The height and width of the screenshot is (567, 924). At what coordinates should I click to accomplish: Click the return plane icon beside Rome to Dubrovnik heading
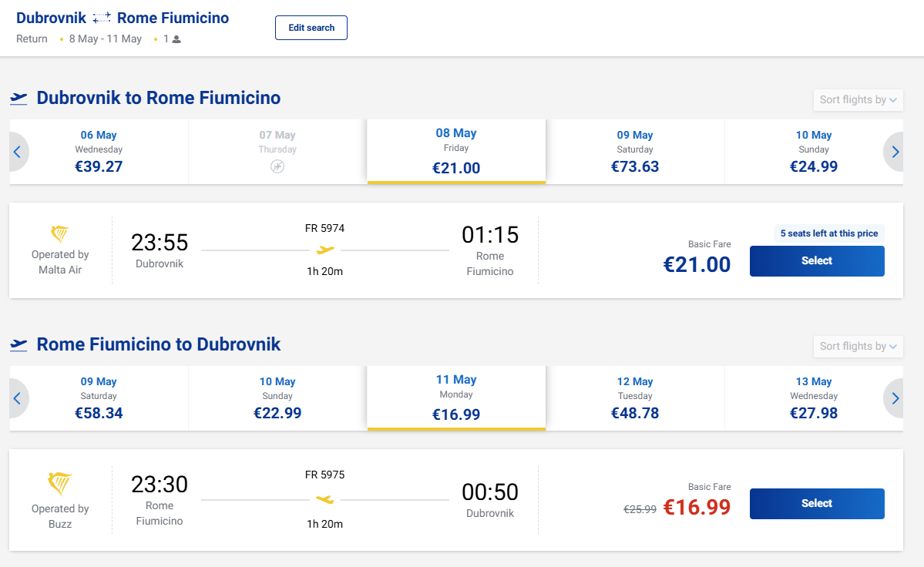coord(19,345)
